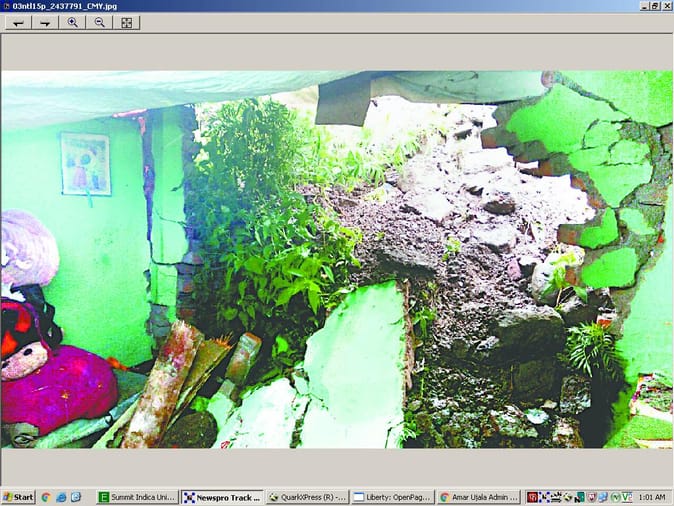674x506 pixels.
Task: Switch to Liberty: OpenPag taskbar window
Action: (392, 497)
